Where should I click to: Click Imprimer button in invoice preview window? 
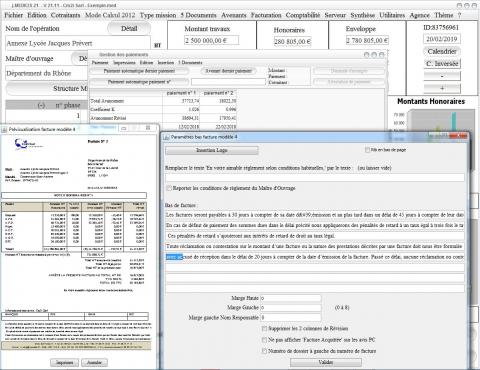(x=64, y=362)
